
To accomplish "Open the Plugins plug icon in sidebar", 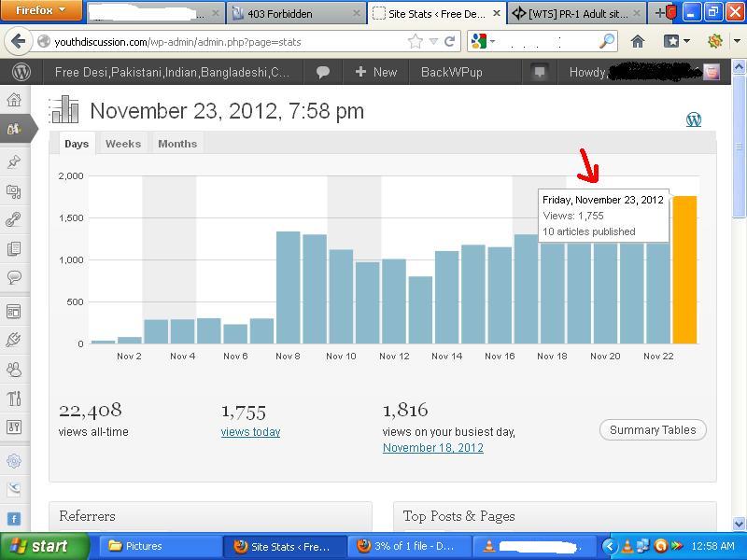I will (14, 341).
